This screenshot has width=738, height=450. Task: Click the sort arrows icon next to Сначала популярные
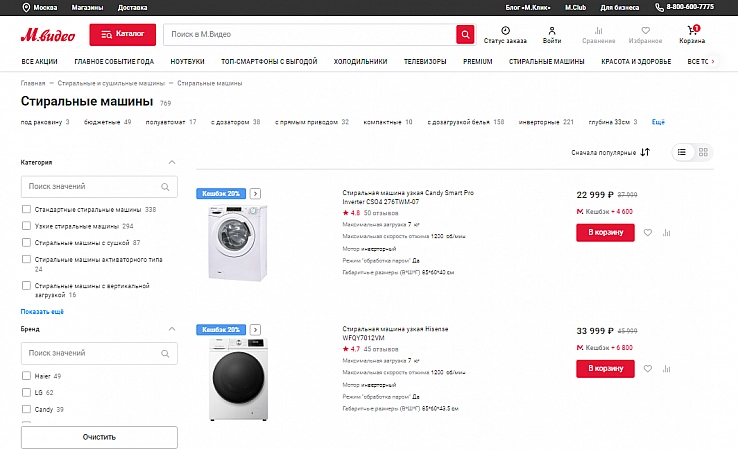click(645, 152)
